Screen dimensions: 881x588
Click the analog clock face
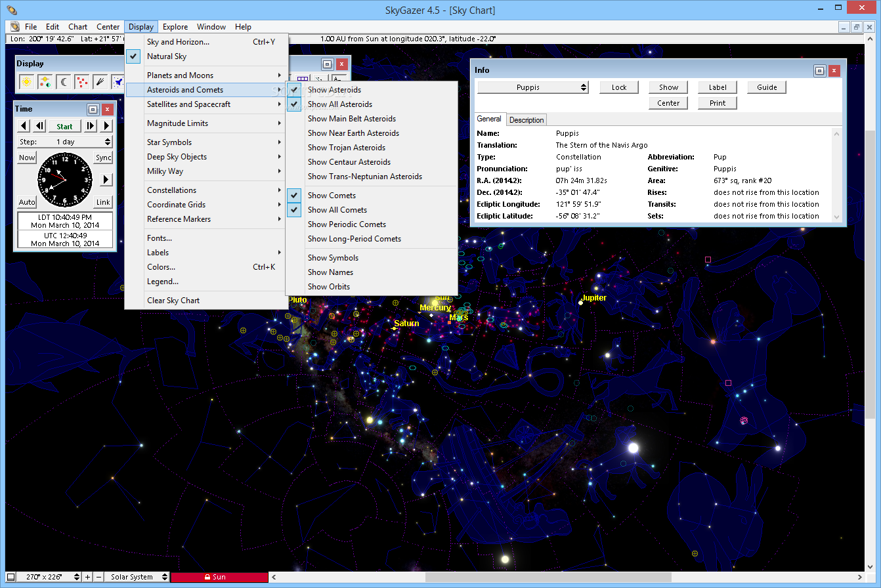(65, 180)
